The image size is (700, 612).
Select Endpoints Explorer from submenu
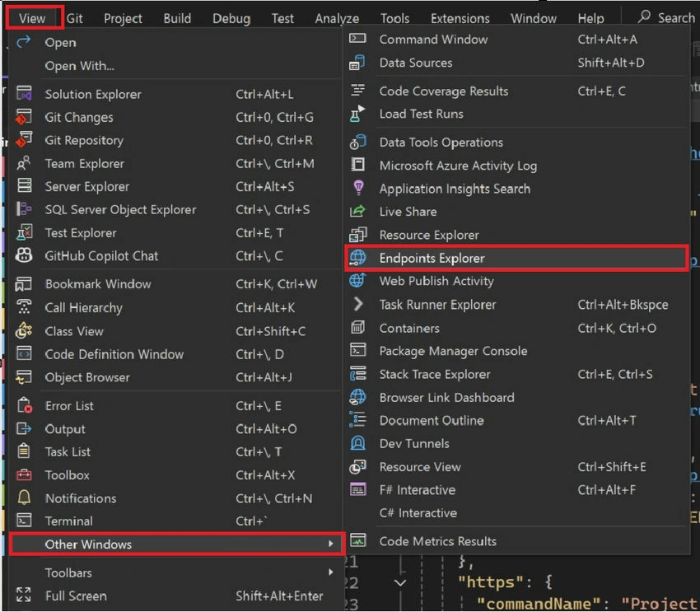pyautogui.click(x=516, y=258)
